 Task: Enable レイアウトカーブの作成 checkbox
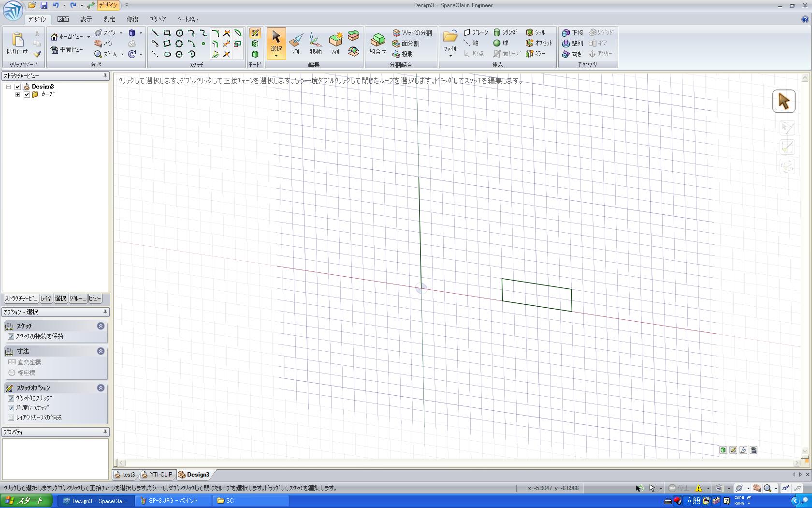tap(11, 418)
